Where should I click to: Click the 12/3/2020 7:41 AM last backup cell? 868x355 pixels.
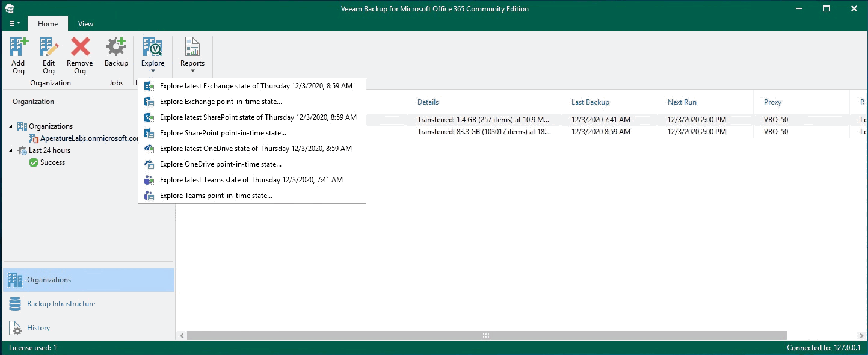tap(600, 120)
